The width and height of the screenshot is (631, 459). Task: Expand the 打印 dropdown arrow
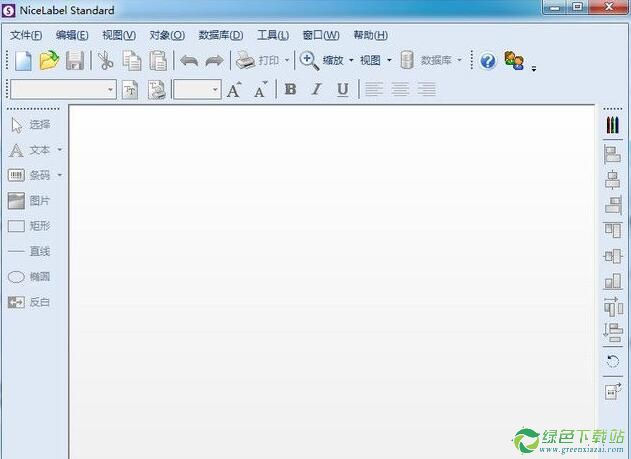pos(287,61)
